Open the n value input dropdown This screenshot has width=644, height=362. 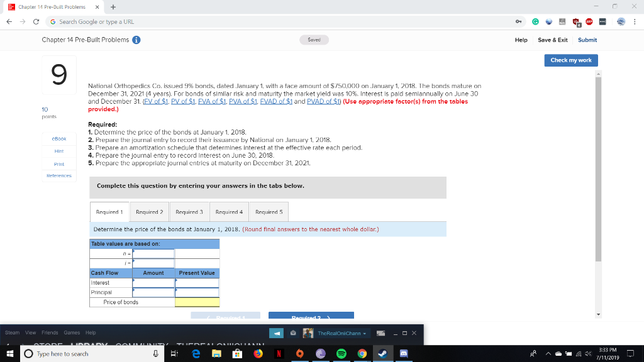tap(153, 252)
